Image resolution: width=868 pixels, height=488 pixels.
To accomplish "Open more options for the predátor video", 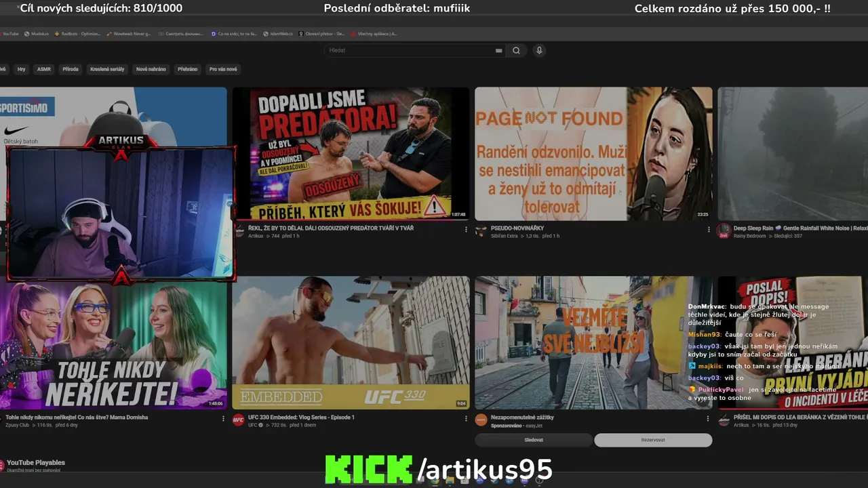I will (x=466, y=230).
